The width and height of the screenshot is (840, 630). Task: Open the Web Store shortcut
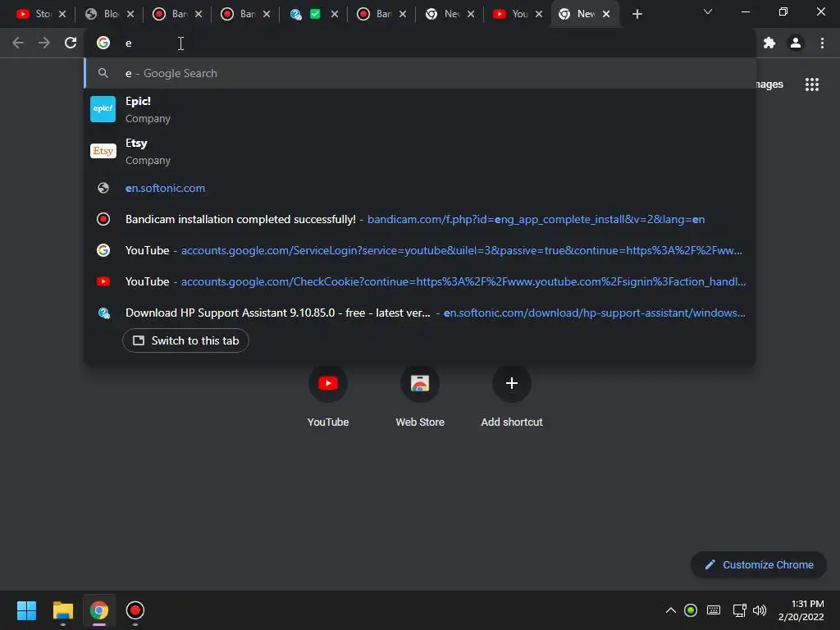click(420, 383)
